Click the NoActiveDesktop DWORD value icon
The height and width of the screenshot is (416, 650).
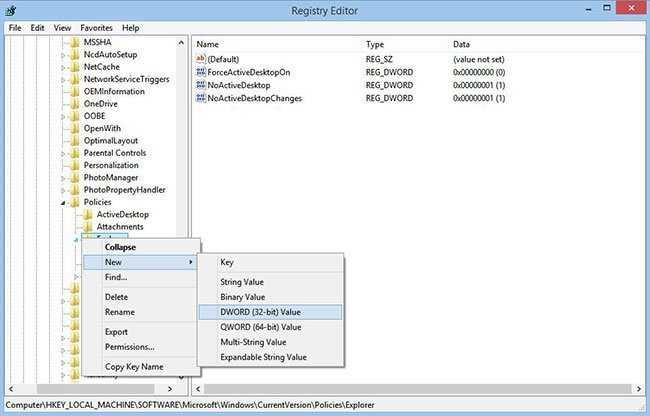coord(201,85)
